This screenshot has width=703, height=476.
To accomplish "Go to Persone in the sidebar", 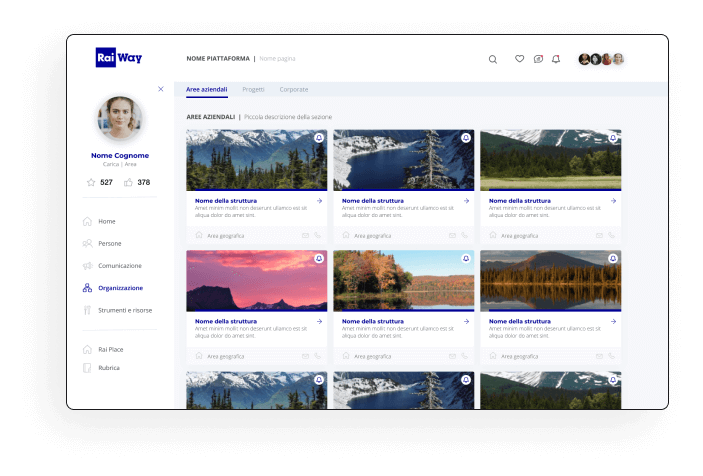I will coord(109,243).
